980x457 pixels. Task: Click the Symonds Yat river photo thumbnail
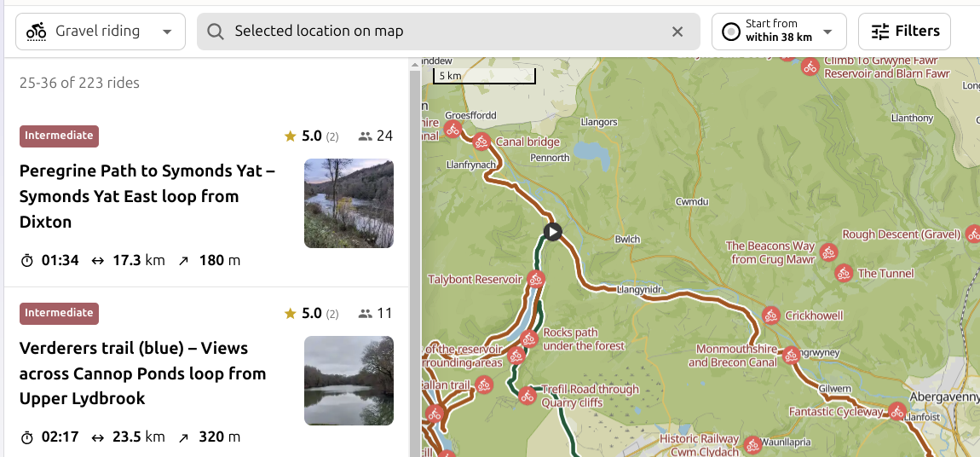point(349,203)
